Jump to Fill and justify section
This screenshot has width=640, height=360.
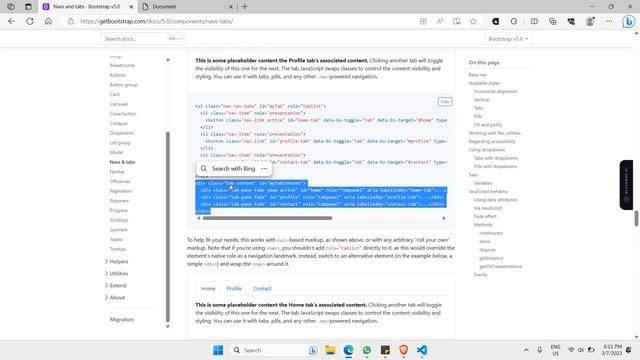tap(488, 125)
